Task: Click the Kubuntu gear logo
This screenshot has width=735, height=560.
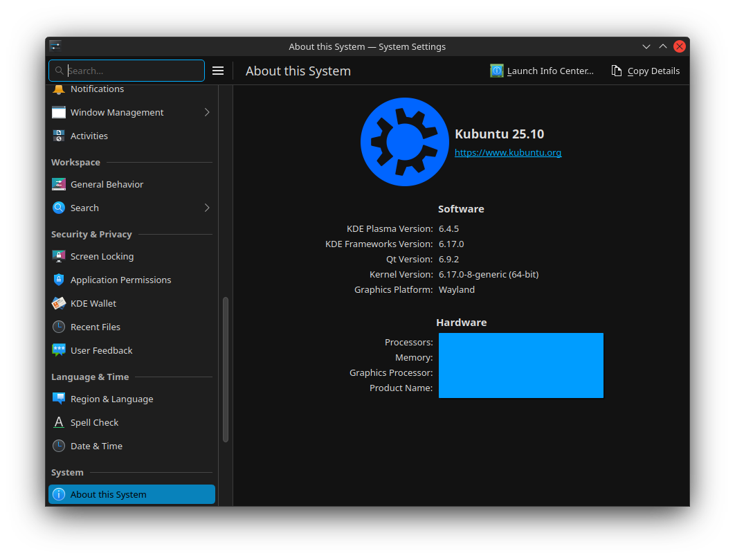Action: pyautogui.click(x=405, y=142)
